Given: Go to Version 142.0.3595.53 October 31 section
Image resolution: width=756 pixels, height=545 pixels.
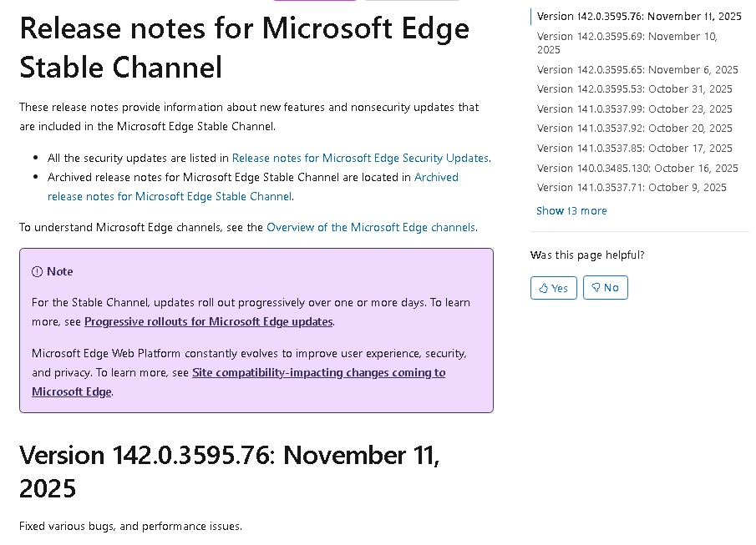Looking at the screenshot, I should coord(634,89).
